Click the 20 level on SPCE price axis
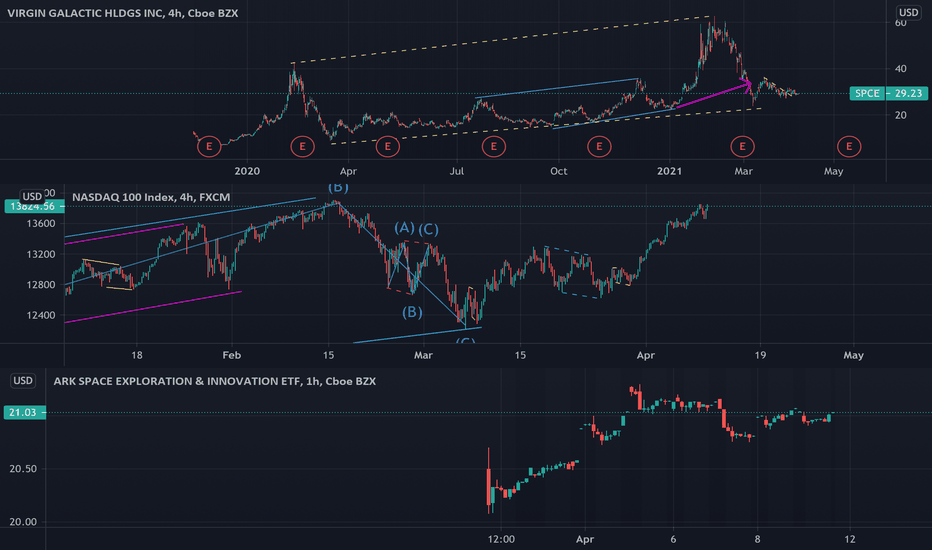The height and width of the screenshot is (550, 932). tap(900, 115)
